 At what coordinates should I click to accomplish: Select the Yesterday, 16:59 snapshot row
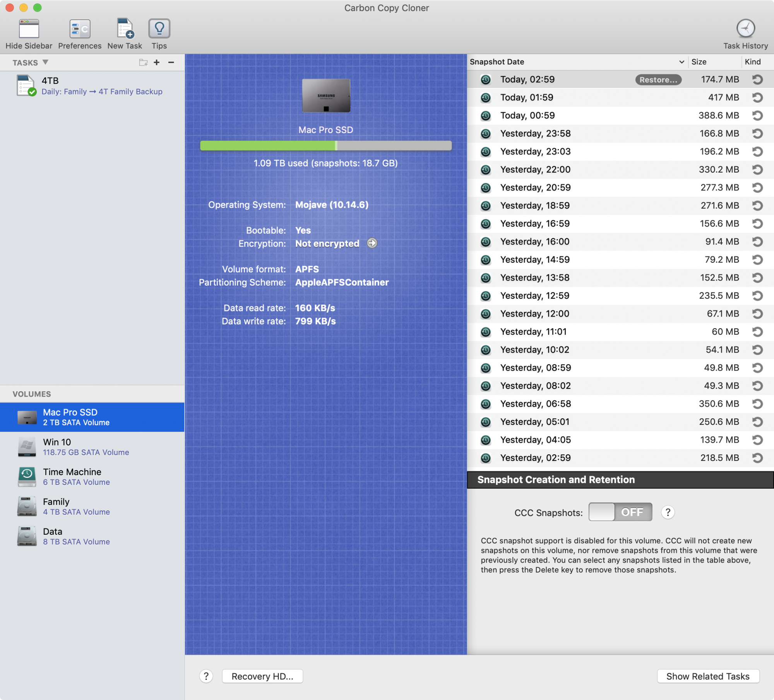pos(620,224)
